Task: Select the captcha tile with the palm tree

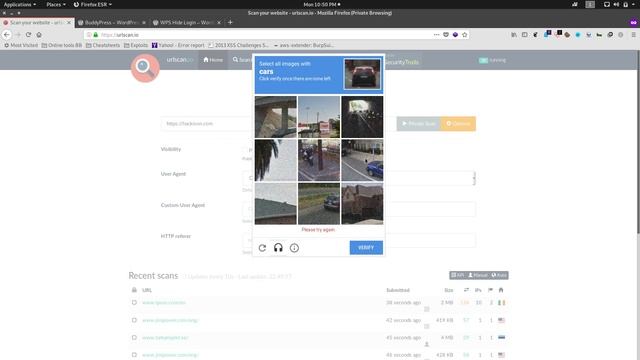Action: pyautogui.click(x=276, y=160)
